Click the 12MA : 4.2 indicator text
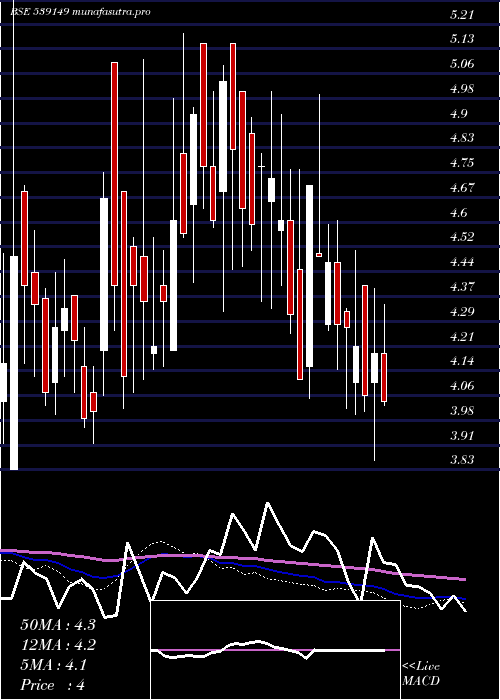Screen dimensions: 500x700 pyautogui.click(x=58, y=645)
